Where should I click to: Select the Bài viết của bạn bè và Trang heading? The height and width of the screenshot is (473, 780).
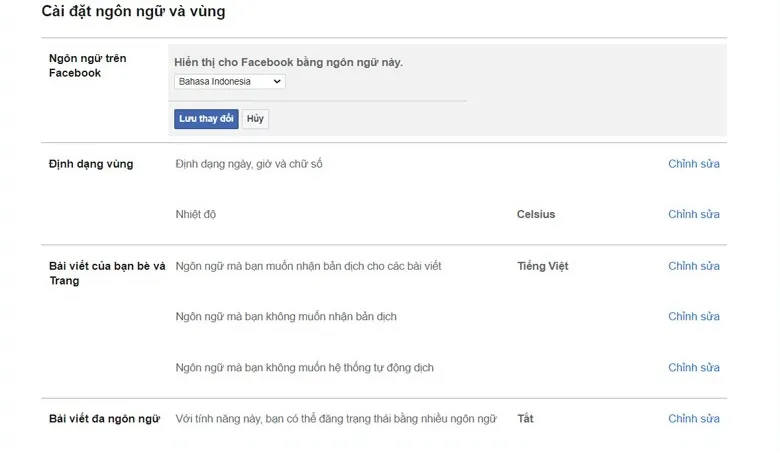click(107, 273)
